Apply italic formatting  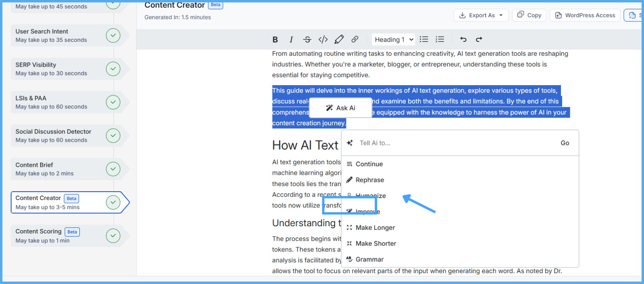(x=291, y=39)
